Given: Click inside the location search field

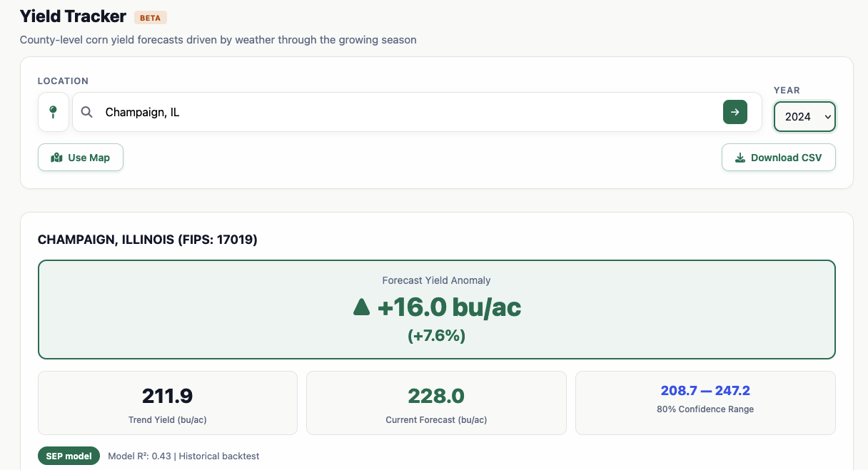Looking at the screenshot, I should click(x=357, y=112).
